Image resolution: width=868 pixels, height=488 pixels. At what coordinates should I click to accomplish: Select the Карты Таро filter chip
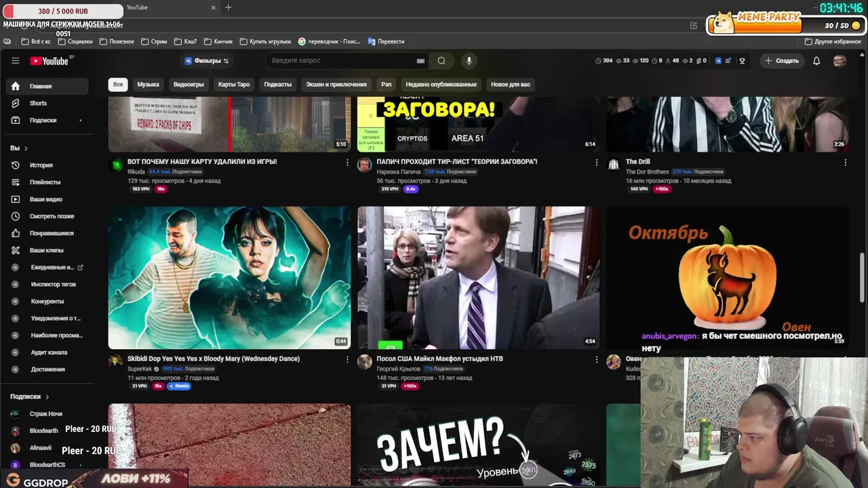(x=234, y=84)
